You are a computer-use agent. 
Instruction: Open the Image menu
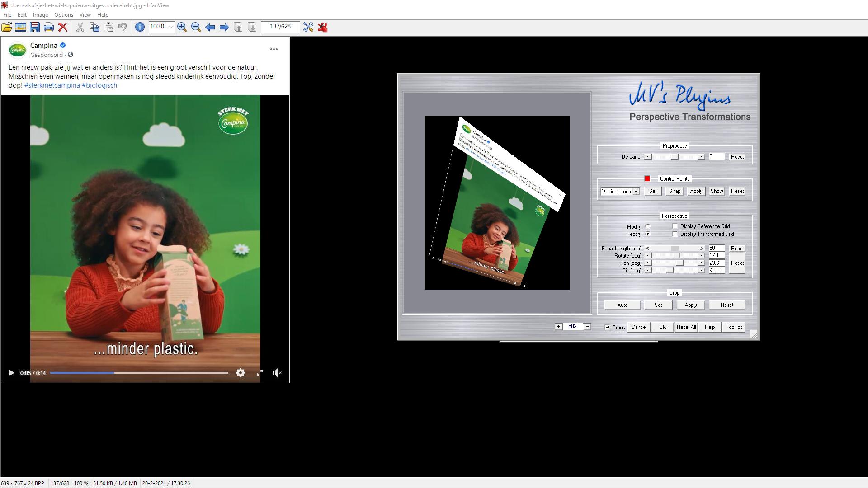click(40, 15)
